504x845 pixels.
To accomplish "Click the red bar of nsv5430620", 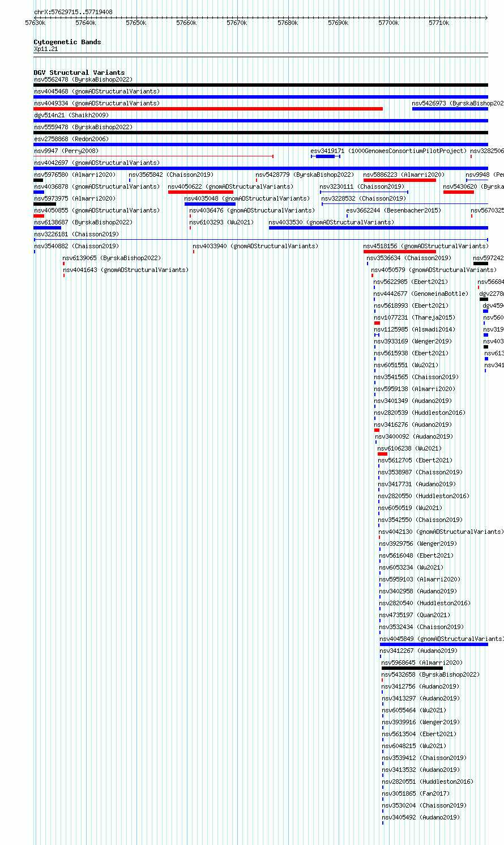I will pos(459,192).
